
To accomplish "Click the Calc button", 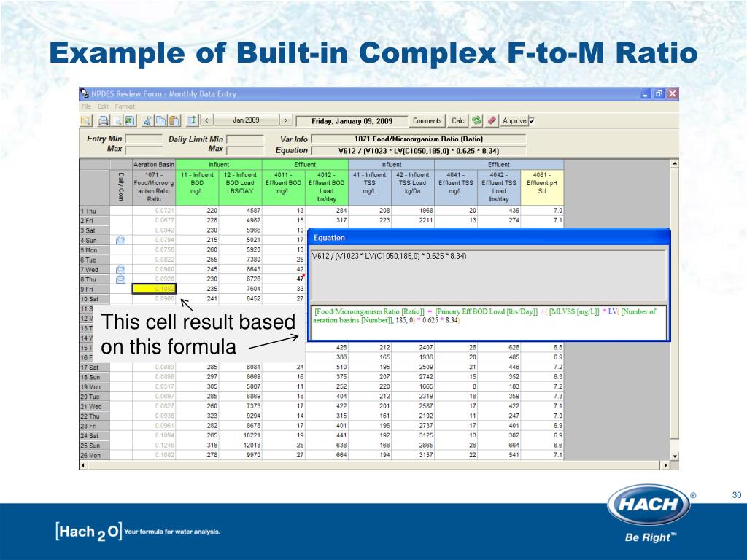I will 458,121.
